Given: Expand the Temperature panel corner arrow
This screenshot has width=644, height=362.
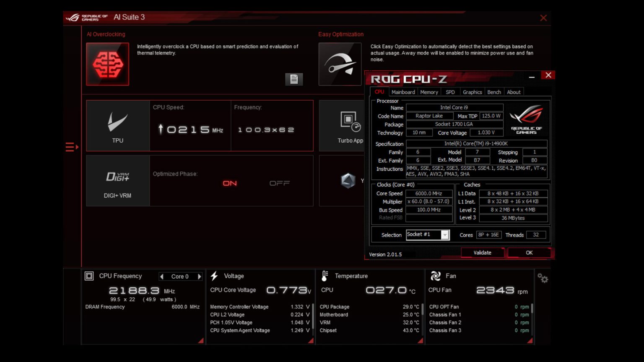Looking at the screenshot, I should (420, 341).
